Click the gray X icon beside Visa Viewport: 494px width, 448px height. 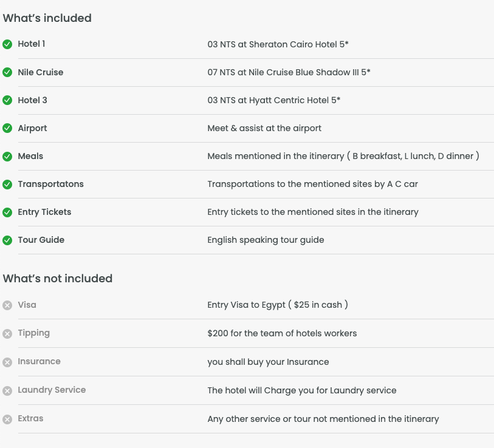tap(7, 305)
